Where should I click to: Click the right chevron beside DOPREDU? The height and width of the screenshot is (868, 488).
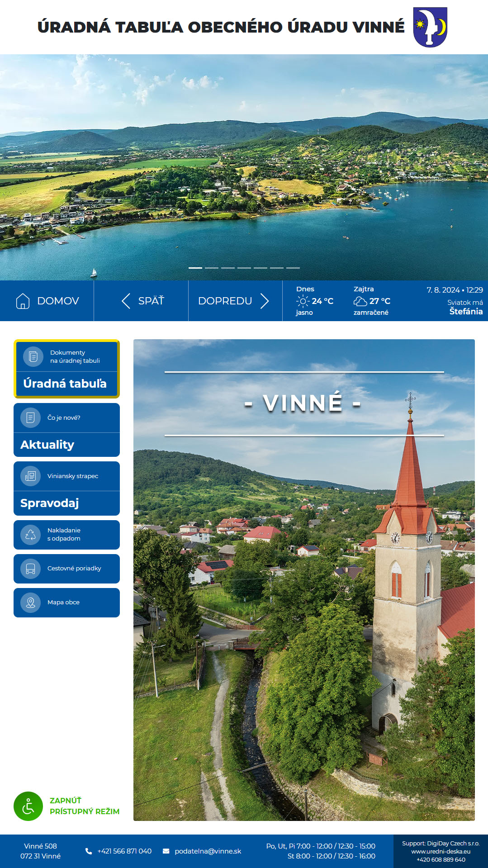(265, 301)
